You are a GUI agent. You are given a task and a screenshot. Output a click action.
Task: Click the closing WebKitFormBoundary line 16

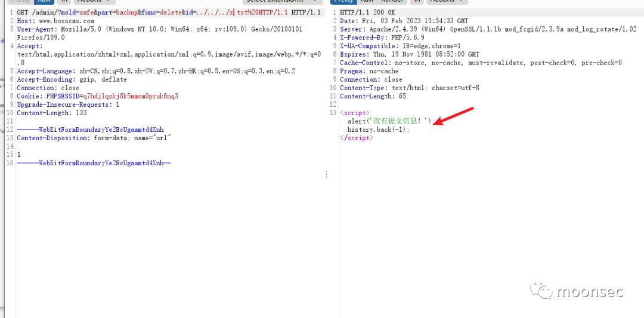[x=94, y=163]
